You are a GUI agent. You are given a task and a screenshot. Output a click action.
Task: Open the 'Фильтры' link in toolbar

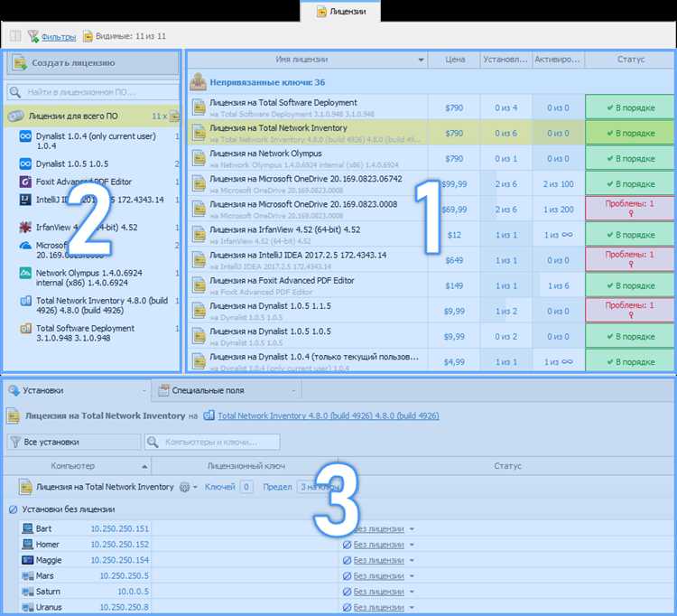58,36
